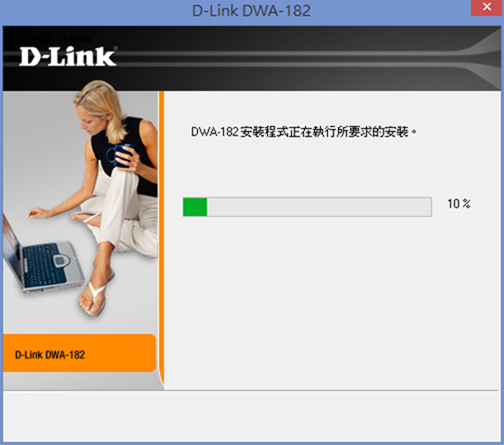The width and height of the screenshot is (504, 445).
Task: Click the D-Link logo in the banner
Action: (x=68, y=56)
